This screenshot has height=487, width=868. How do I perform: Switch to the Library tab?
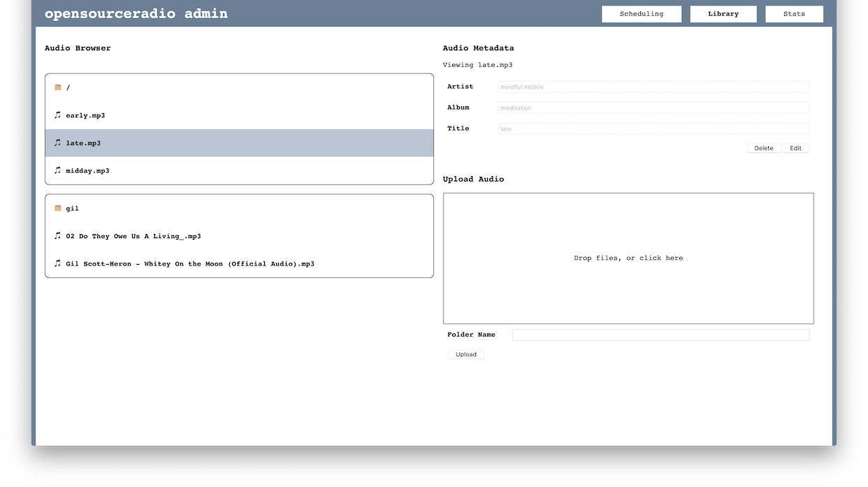coord(723,14)
